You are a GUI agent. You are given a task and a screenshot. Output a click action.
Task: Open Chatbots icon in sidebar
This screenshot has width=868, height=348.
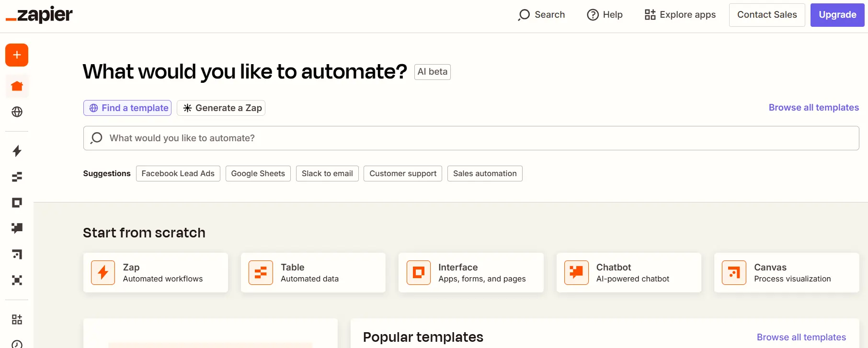[x=17, y=228]
